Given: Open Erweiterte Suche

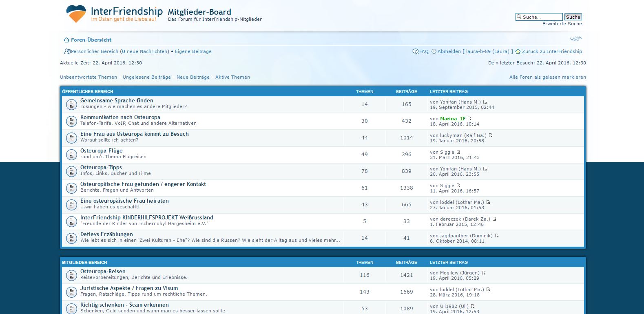Looking at the screenshot, I should click(x=562, y=24).
